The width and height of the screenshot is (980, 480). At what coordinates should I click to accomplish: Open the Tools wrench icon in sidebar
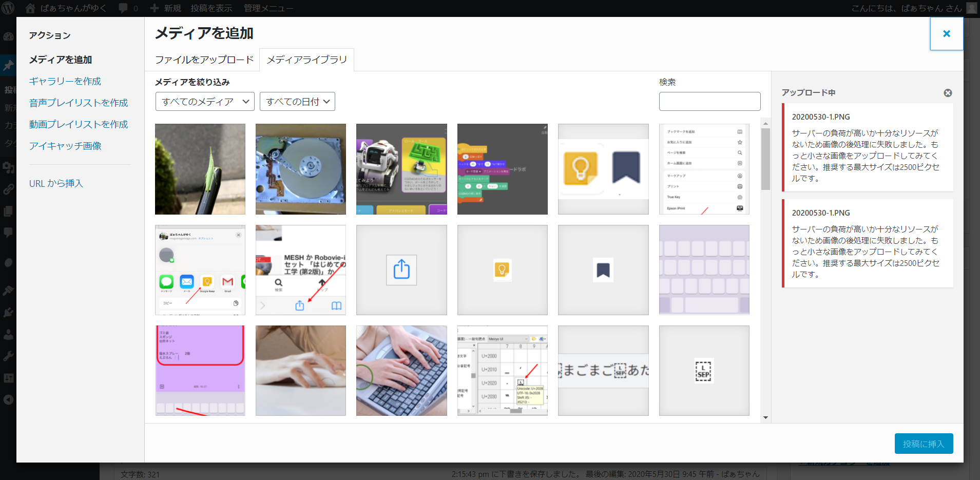pos(8,356)
